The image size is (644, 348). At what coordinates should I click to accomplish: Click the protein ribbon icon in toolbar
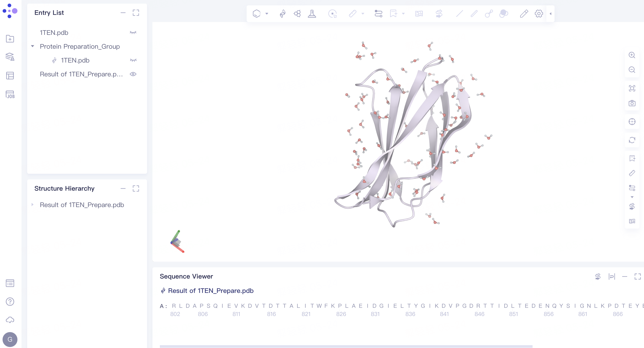[283, 14]
